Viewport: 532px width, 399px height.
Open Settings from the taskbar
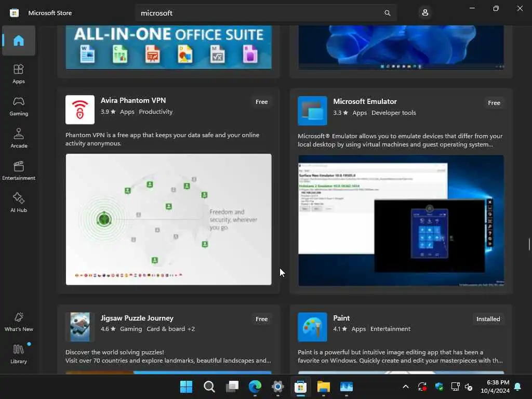[277, 387]
